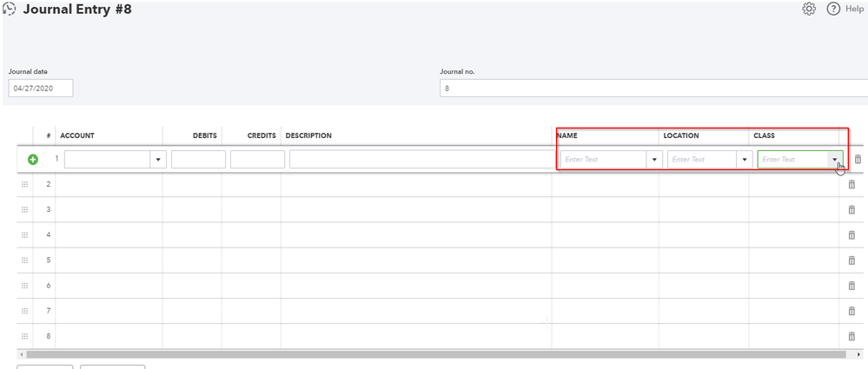
Task: Click the horizontal scrollbar below the table
Action: [434, 354]
